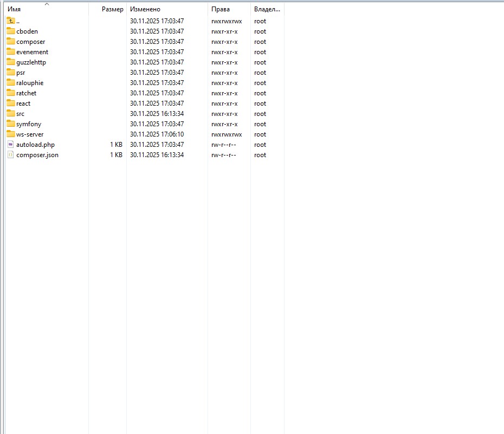
Task: Sort by the Имя column header
Action: click(x=14, y=10)
